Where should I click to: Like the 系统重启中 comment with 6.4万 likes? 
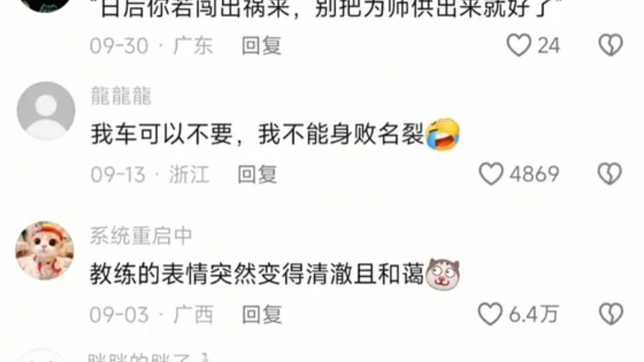tap(490, 314)
